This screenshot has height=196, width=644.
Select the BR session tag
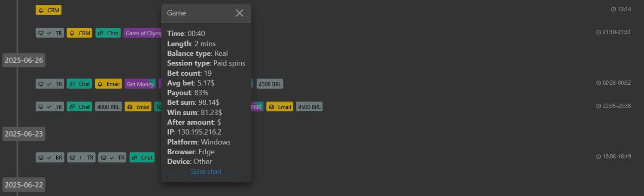pos(50,157)
